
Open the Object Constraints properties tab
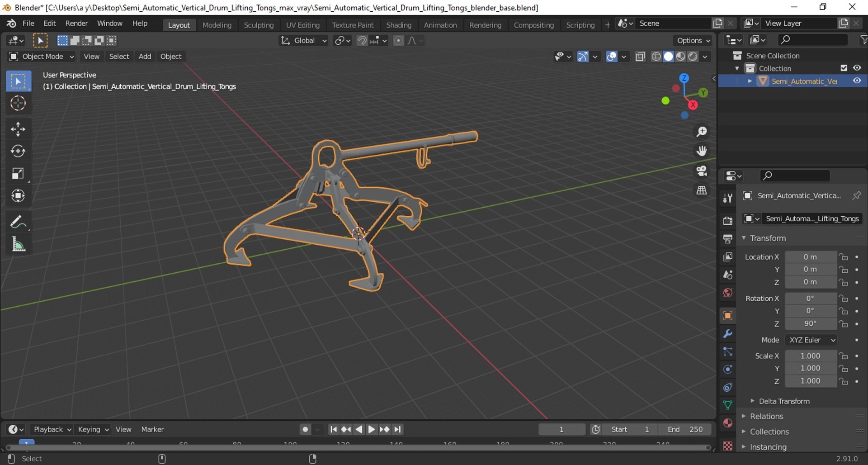coord(727,387)
